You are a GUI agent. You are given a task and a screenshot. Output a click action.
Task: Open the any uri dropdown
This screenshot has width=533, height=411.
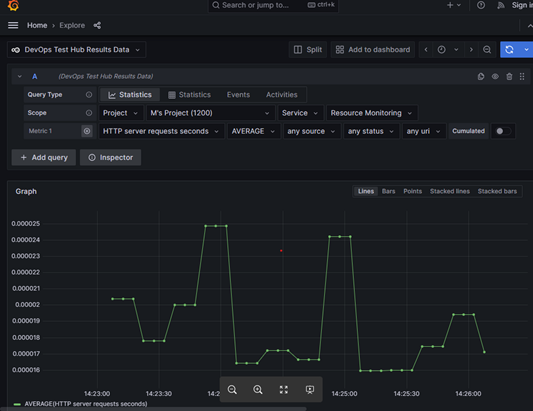[x=424, y=131]
